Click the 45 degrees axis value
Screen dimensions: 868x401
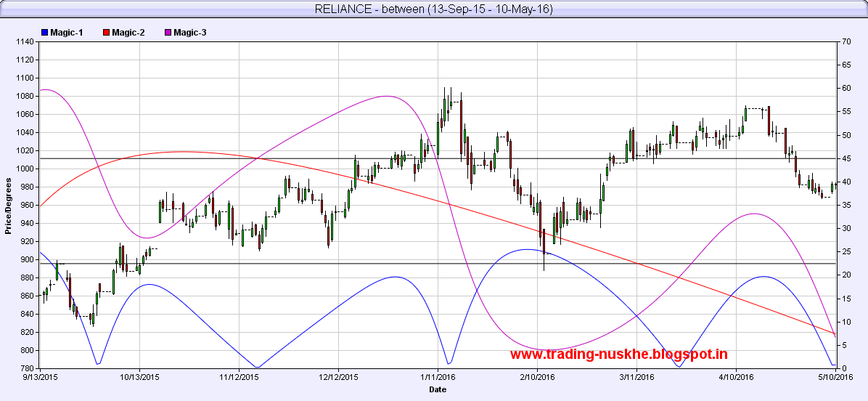[x=846, y=158]
